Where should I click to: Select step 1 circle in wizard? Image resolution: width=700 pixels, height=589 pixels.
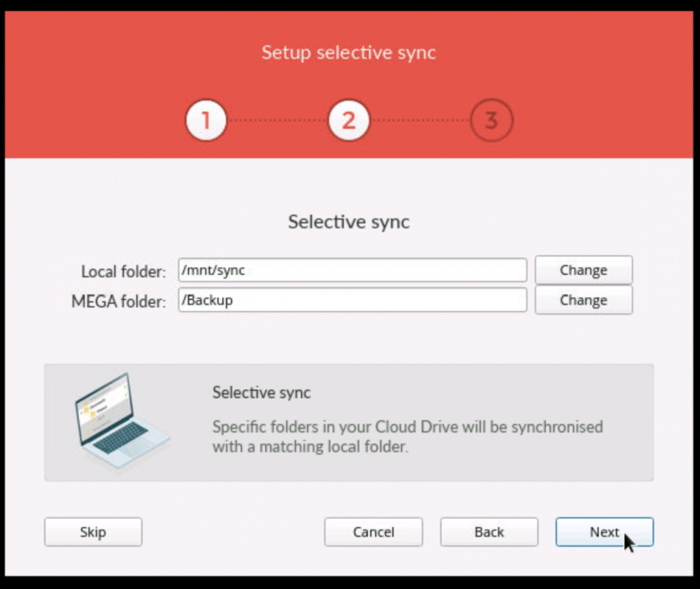point(206,120)
